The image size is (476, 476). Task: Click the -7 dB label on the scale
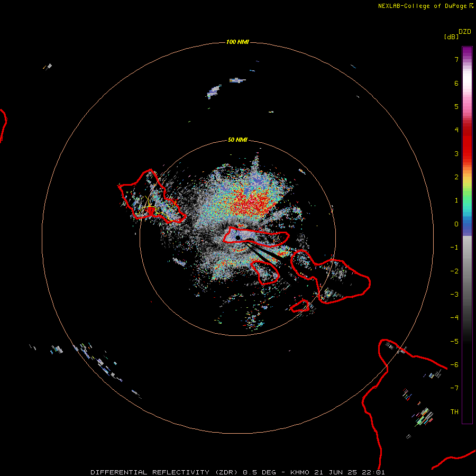(454, 388)
